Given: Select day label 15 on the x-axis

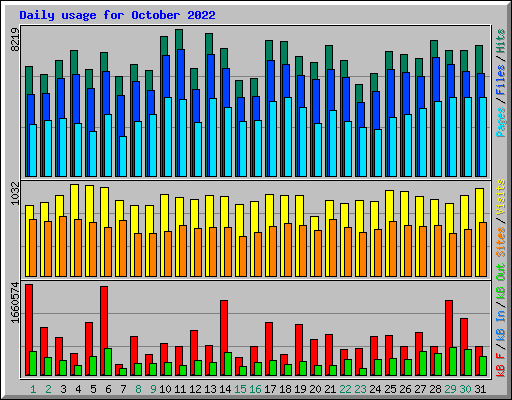Looking at the screenshot, I should [x=240, y=389].
